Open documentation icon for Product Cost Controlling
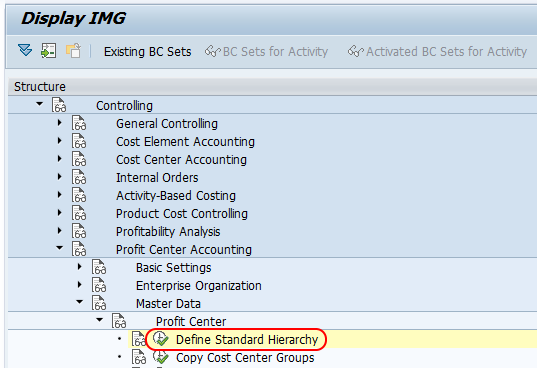The width and height of the screenshot is (537, 368). coord(79,213)
